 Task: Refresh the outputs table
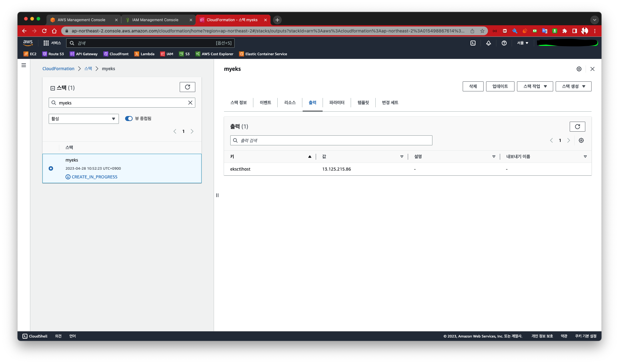pos(577,126)
